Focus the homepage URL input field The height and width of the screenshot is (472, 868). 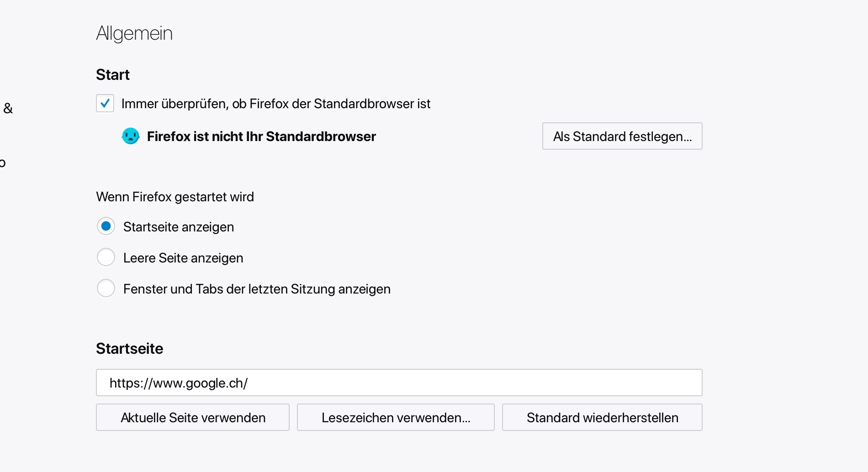coord(398,383)
